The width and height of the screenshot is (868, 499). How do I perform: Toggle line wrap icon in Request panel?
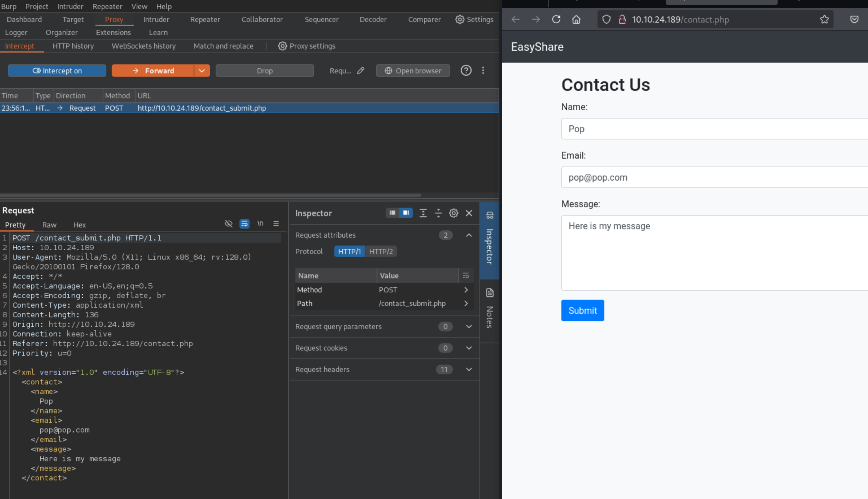click(244, 224)
